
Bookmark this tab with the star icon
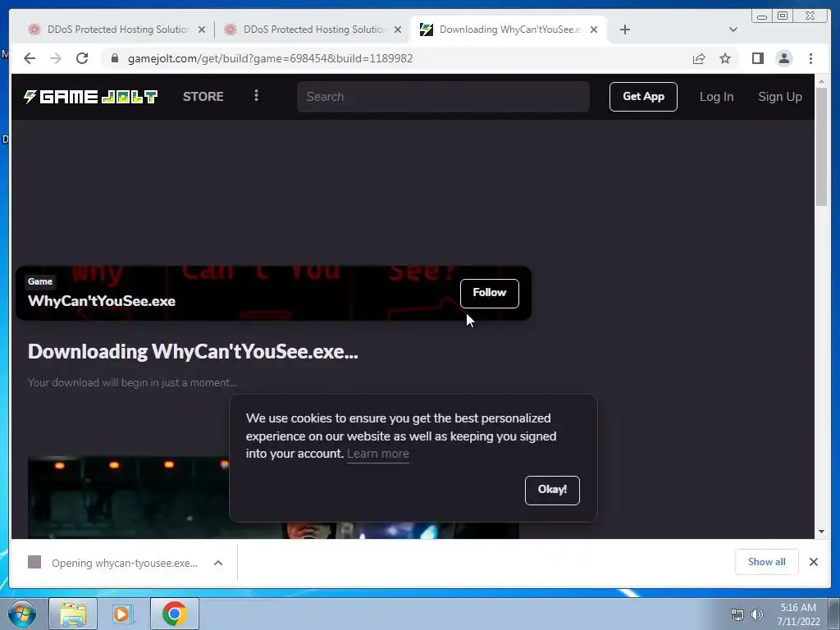725,58
